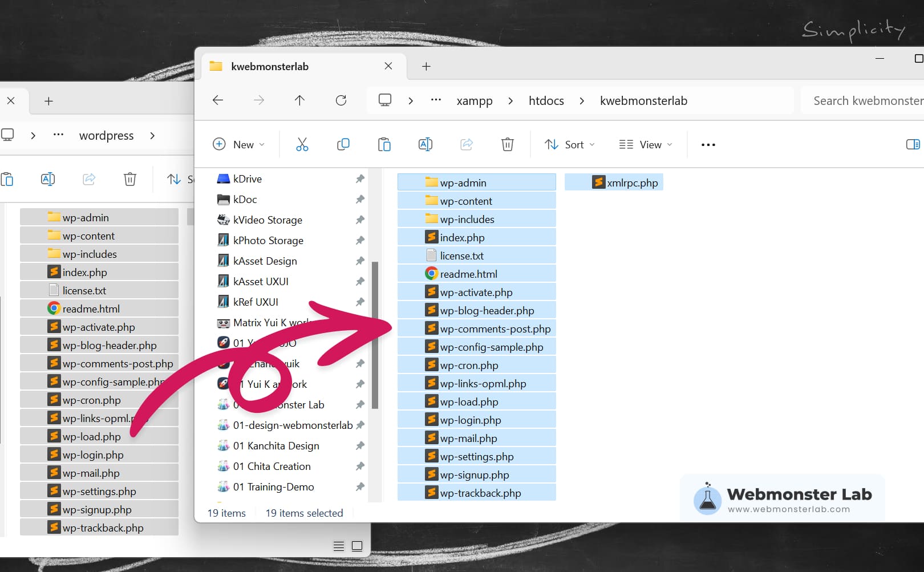Click the Search kwebmonsterlab field

862,101
